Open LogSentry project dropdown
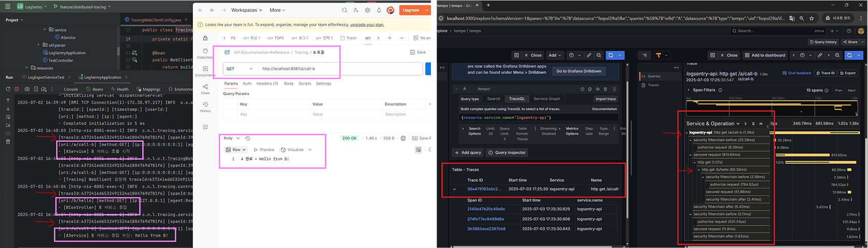This screenshot has height=248, width=868. [x=32, y=7]
